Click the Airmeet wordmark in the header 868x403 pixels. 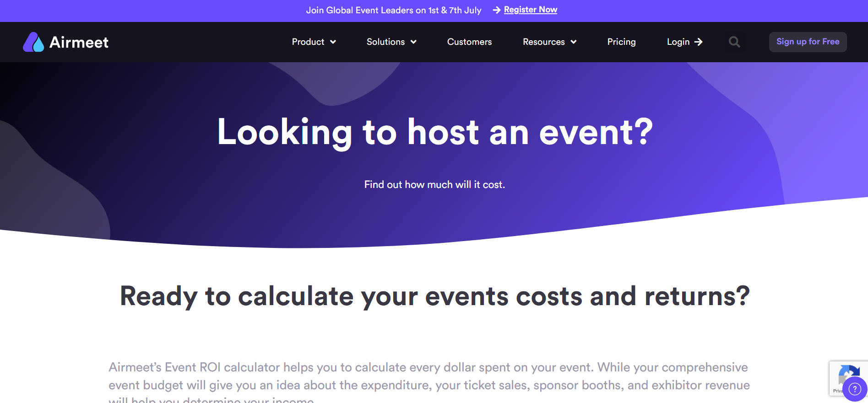[x=79, y=42]
